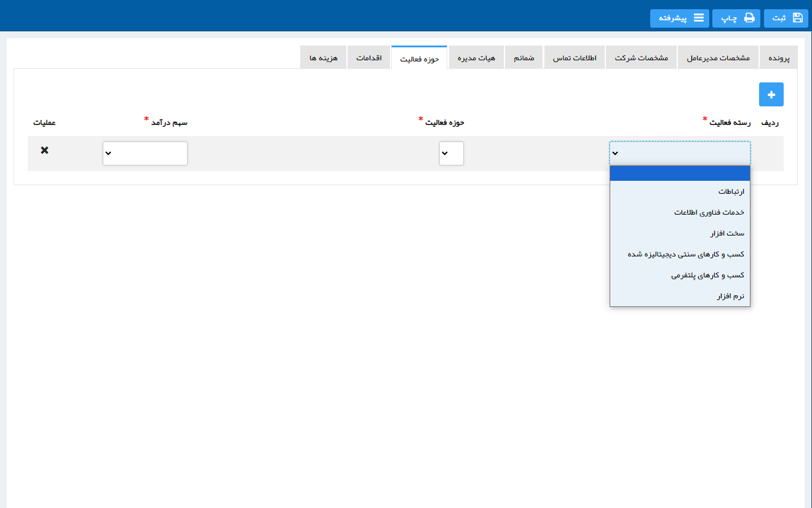Choose خدمات فناوری اطلاعات option
The width and height of the screenshot is (812, 508).
pyautogui.click(x=680, y=212)
